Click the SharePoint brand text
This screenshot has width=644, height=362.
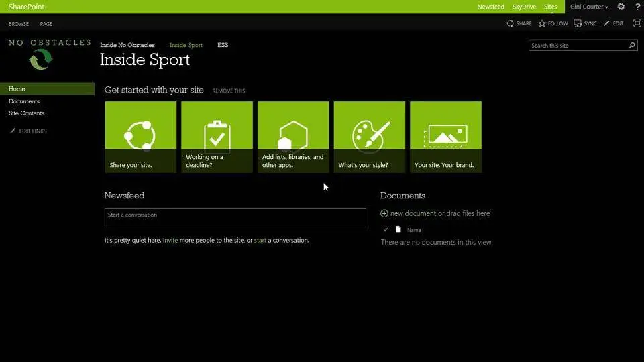(26, 7)
